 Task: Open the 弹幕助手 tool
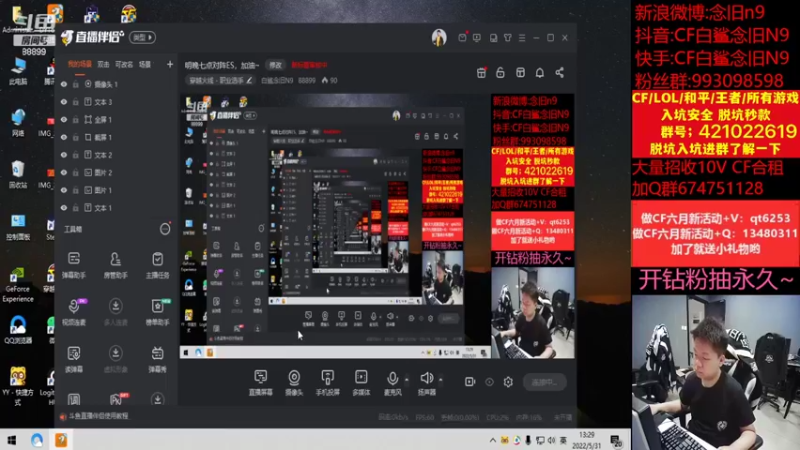tap(74, 265)
